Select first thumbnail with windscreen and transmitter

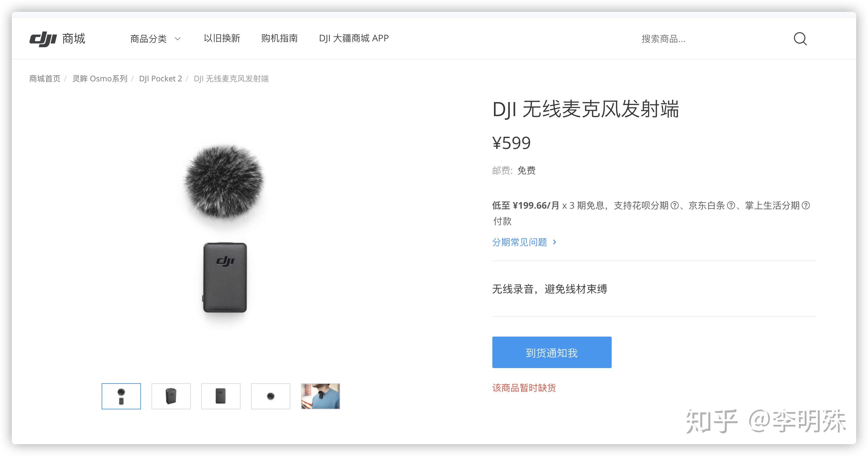click(121, 396)
